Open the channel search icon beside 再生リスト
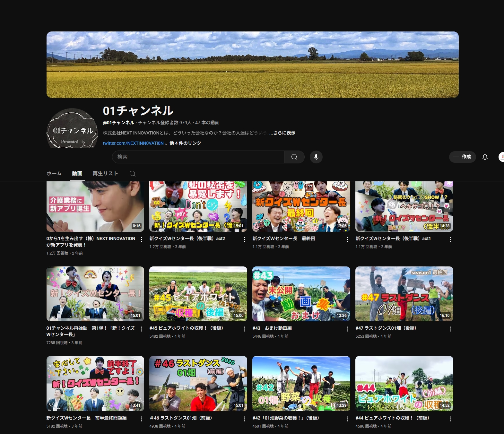The height and width of the screenshot is (434, 504). [132, 174]
